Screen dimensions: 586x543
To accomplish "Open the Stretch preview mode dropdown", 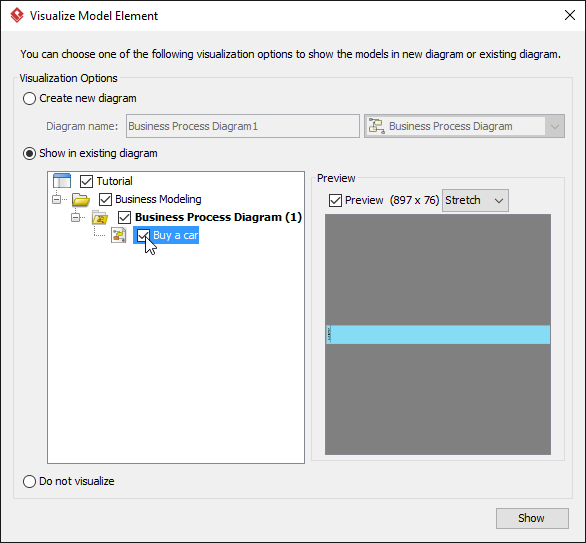I will point(475,200).
